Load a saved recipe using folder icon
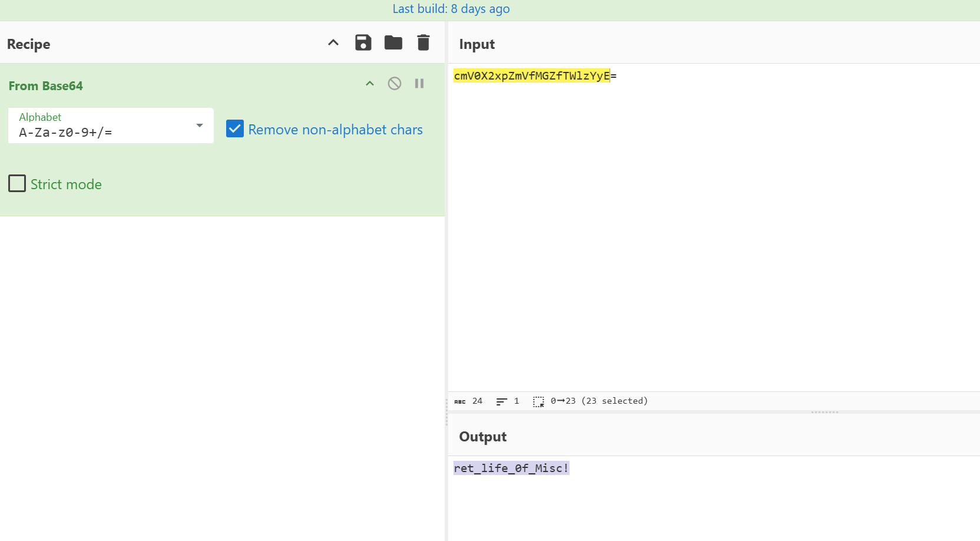 (393, 42)
